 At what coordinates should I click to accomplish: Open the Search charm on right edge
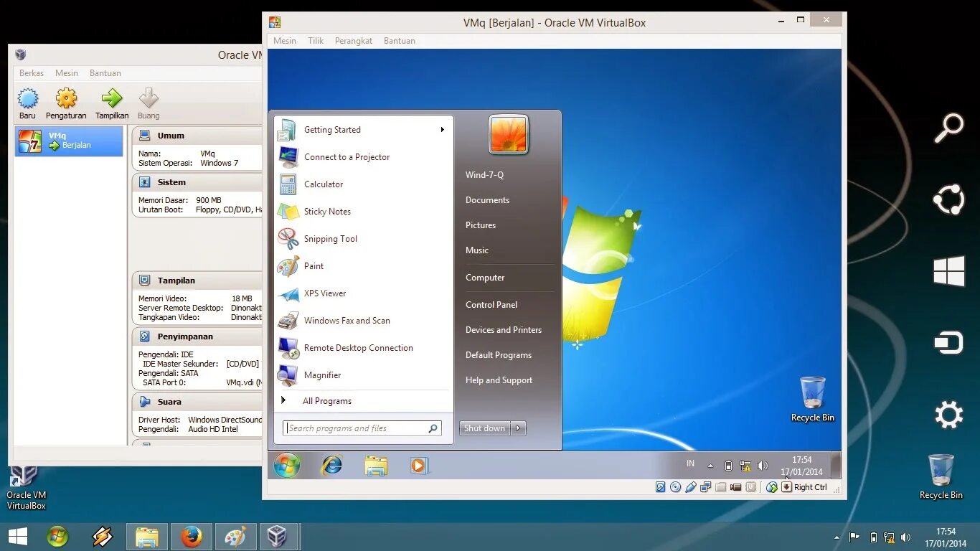point(948,128)
